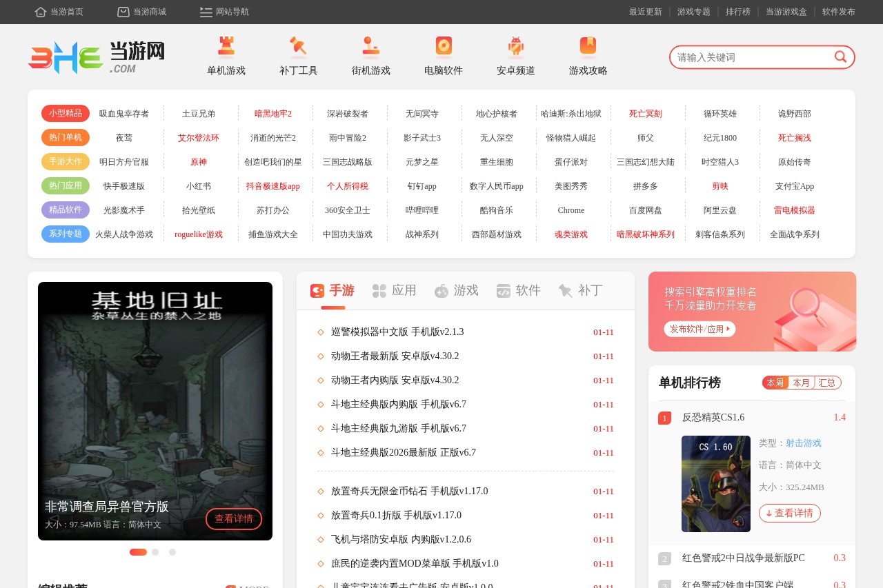
Task: Open 巡警模拟器中文版 手机版v2.1.3
Action: (397, 332)
